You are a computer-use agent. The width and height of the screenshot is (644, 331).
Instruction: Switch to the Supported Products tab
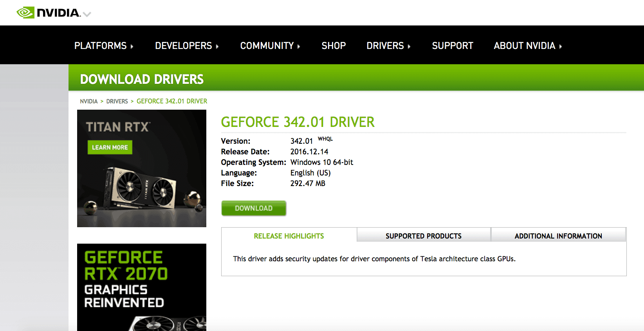pyautogui.click(x=424, y=236)
